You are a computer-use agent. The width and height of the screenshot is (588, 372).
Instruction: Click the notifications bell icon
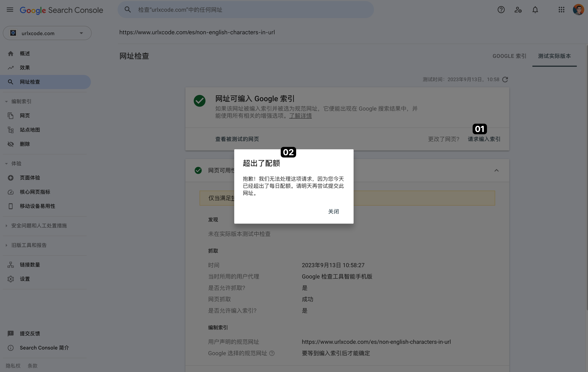pos(535,10)
